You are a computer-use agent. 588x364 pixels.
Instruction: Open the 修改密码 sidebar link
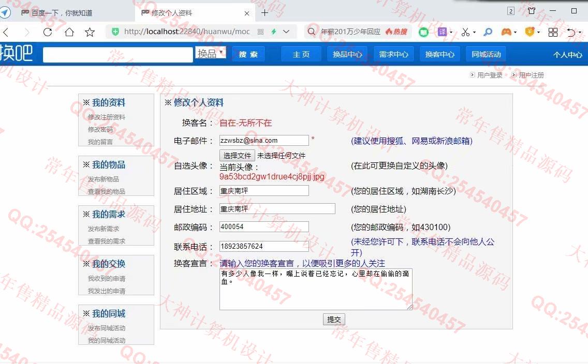click(100, 129)
